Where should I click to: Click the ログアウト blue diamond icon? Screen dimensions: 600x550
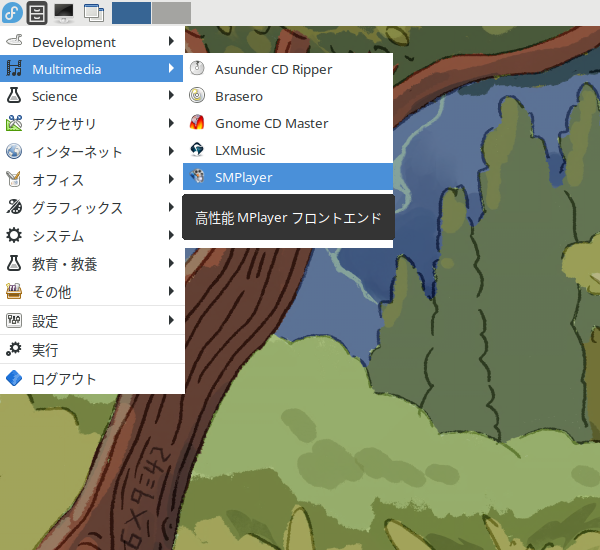(14, 379)
